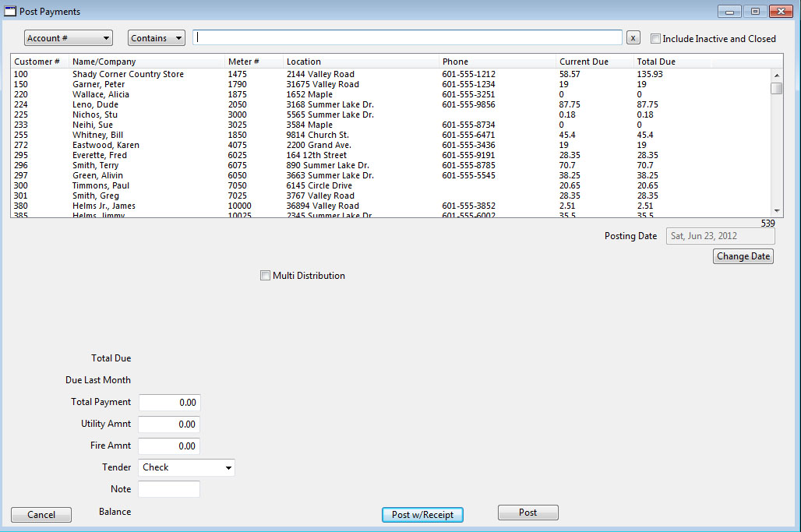This screenshot has height=532, width=801.
Task: Click location 6145 Circle Drive
Action: coord(319,186)
